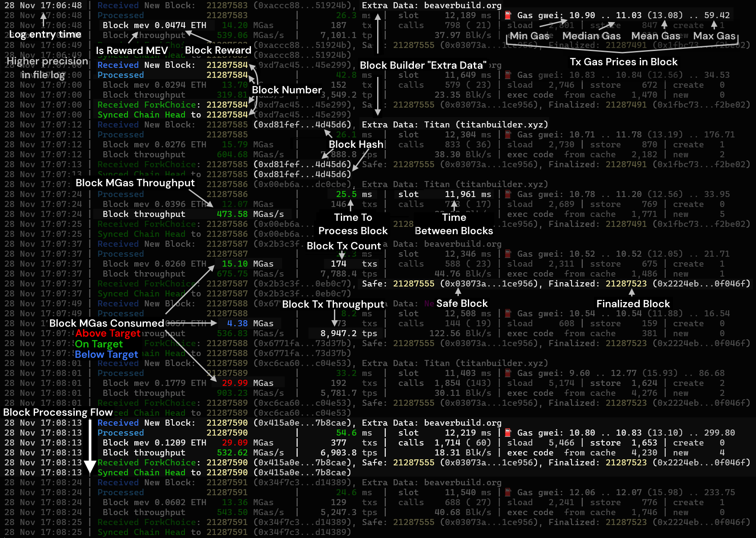Select the above-target gas value 29.99 MGas

pos(248,383)
